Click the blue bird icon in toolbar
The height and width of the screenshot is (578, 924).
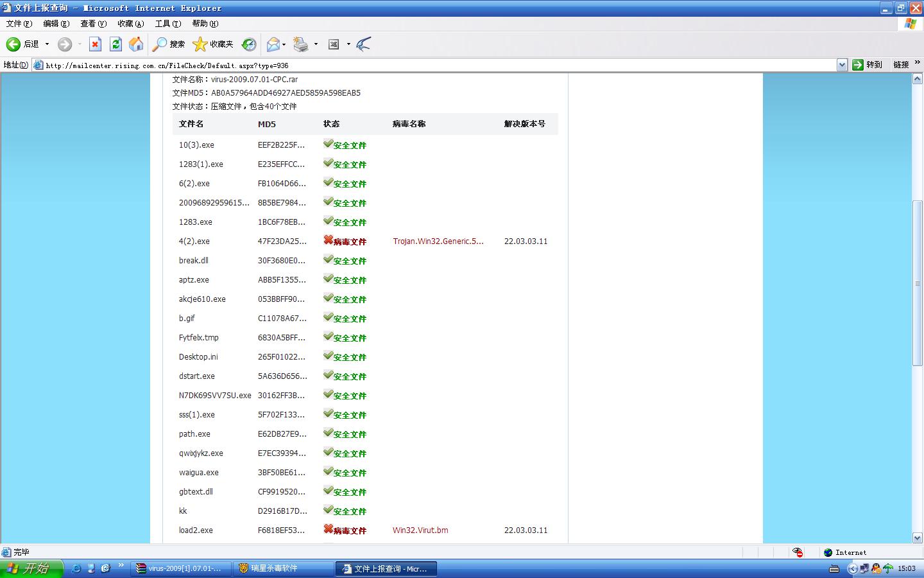tap(363, 44)
